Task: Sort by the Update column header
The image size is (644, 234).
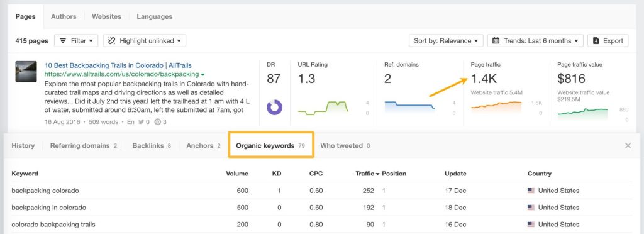Action: 455,174
